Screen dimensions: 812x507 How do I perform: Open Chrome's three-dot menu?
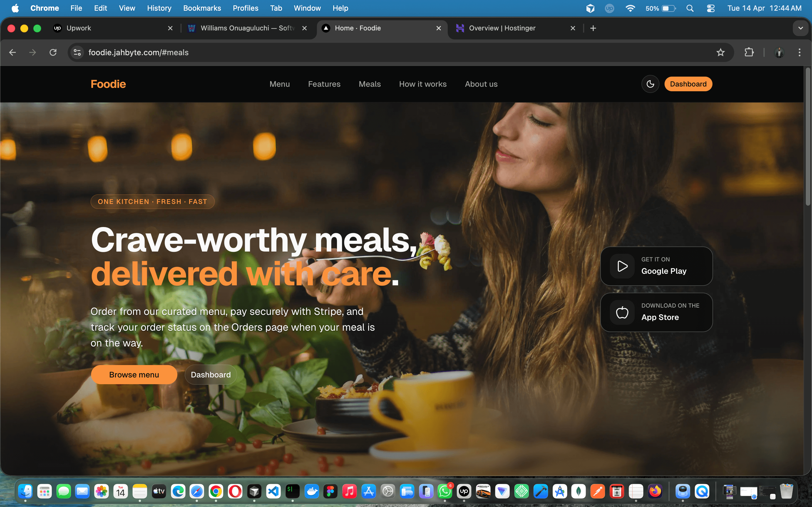tap(800, 52)
